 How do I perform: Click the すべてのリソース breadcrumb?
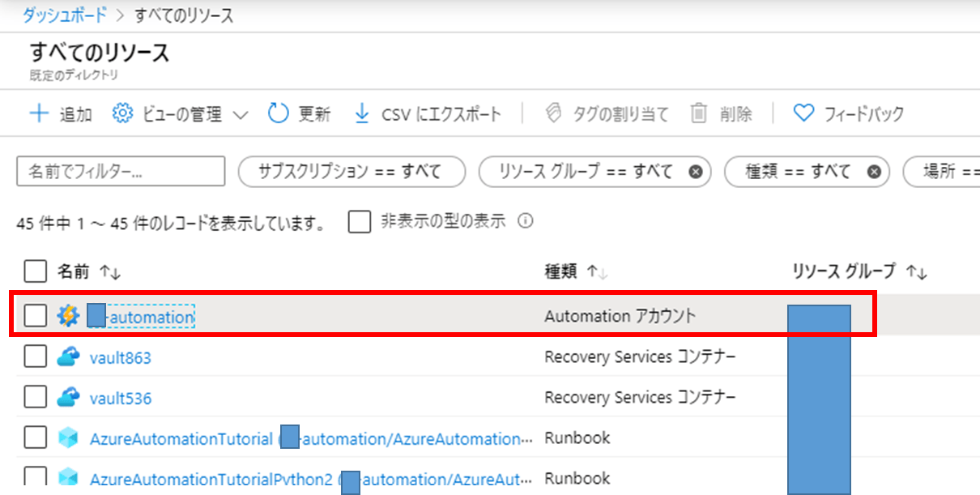[x=184, y=15]
